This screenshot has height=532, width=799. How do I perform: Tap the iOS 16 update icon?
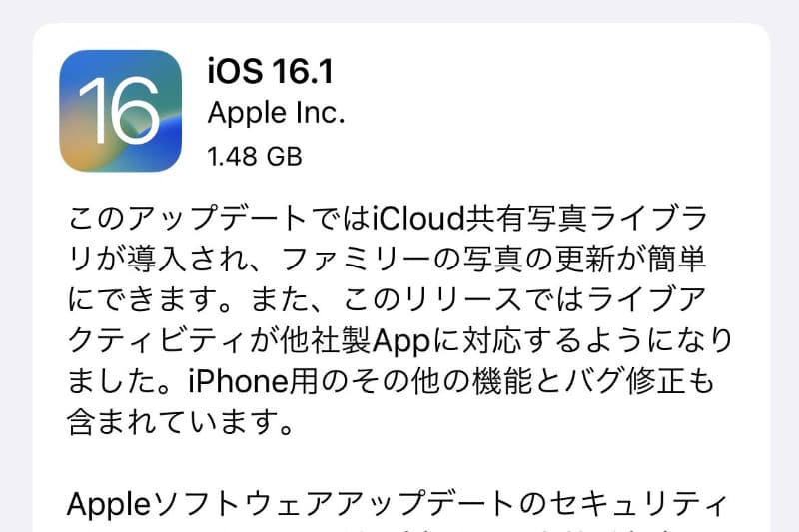click(120, 111)
